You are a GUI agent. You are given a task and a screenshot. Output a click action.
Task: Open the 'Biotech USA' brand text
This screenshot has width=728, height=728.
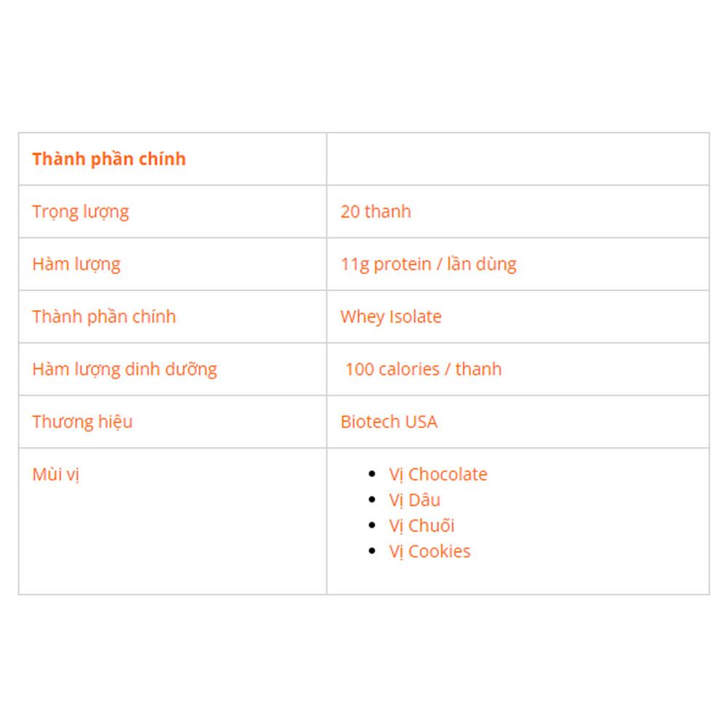tap(389, 422)
